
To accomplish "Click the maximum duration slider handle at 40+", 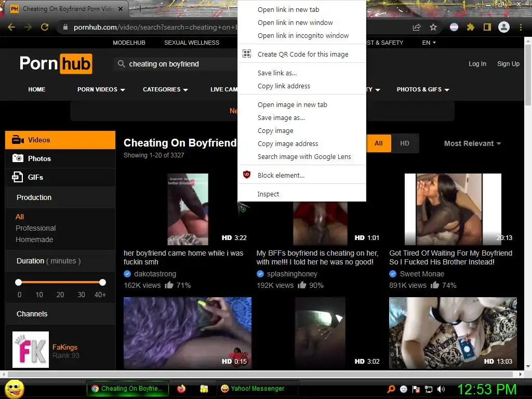I will (102, 282).
